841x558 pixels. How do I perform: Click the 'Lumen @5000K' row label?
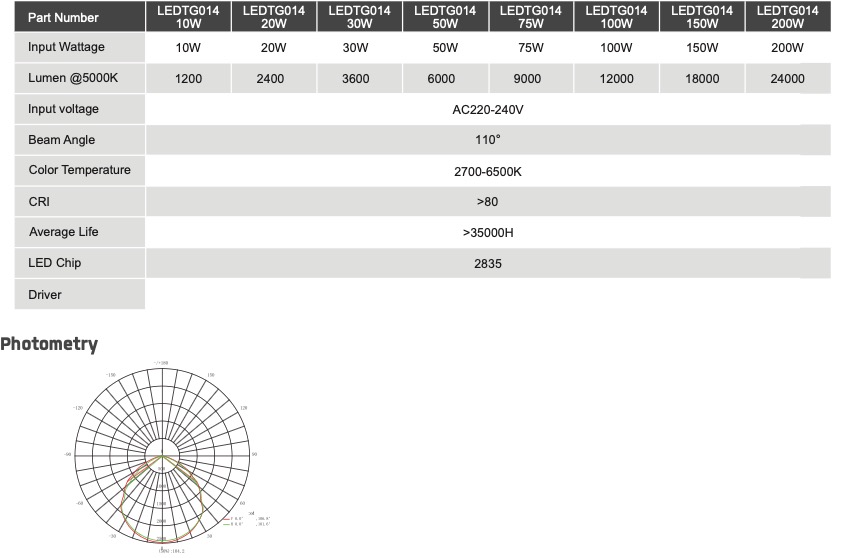coord(79,78)
